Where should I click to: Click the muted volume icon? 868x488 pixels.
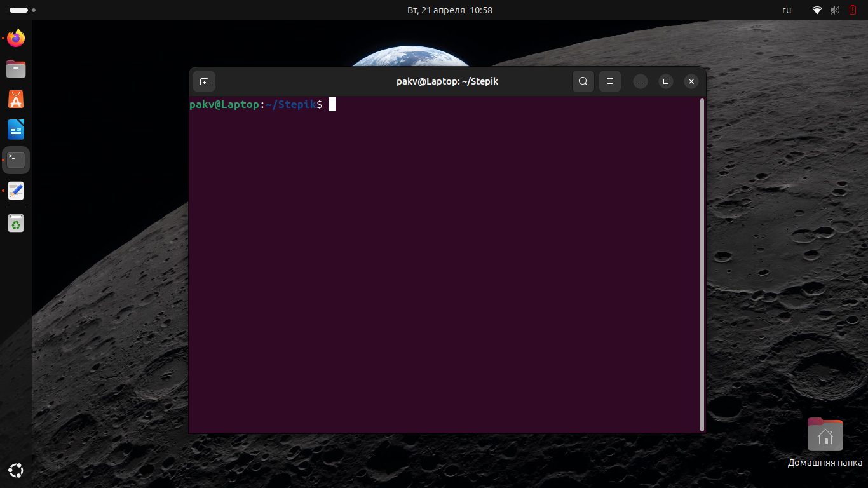pyautogui.click(x=835, y=10)
